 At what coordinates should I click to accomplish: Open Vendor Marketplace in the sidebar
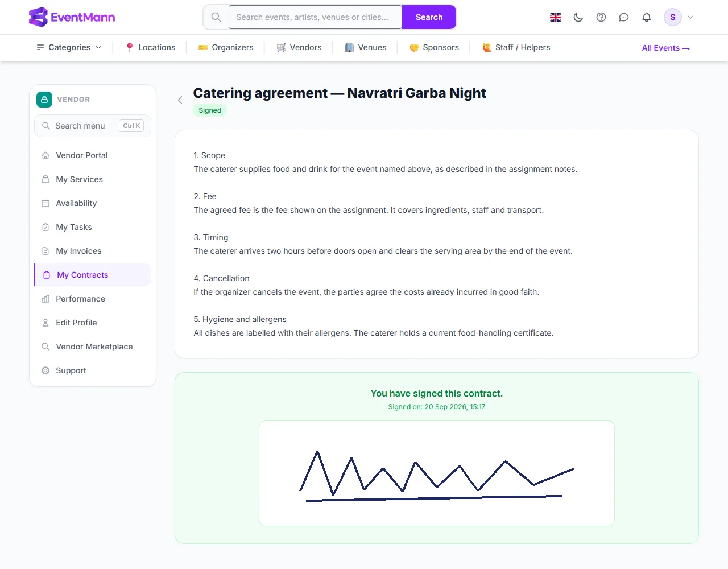tap(93, 347)
